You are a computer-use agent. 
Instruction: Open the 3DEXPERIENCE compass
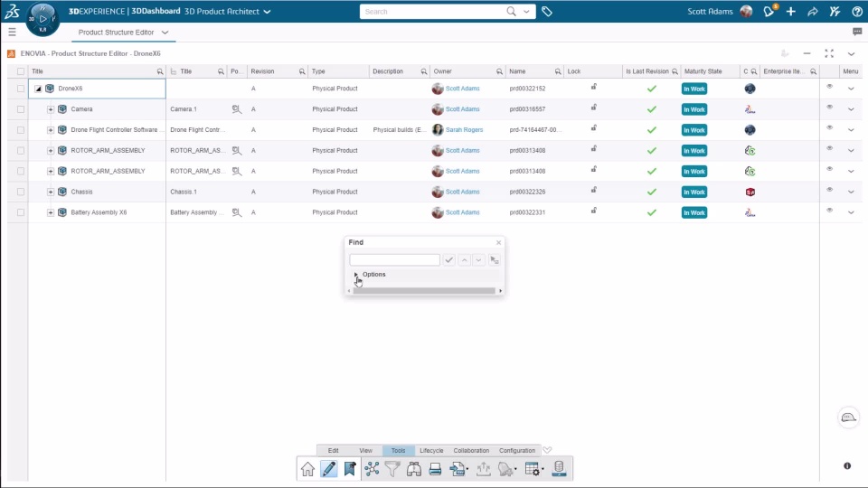click(42, 19)
